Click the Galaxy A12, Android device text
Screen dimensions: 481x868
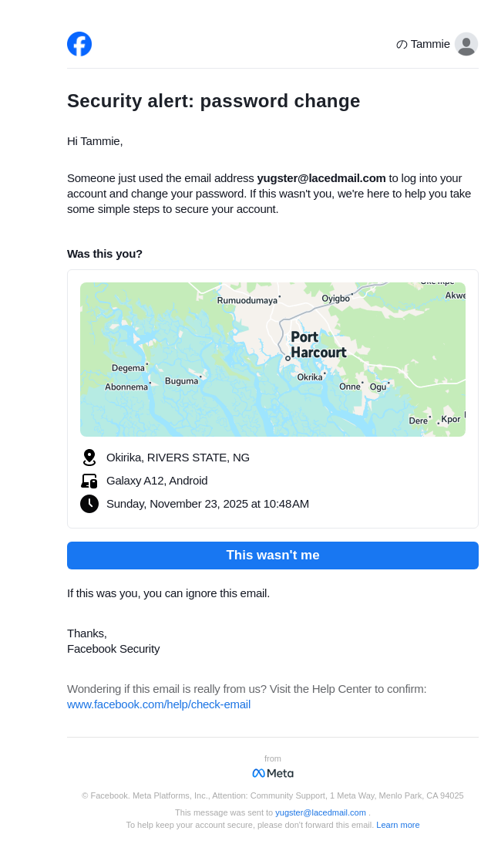(x=157, y=481)
